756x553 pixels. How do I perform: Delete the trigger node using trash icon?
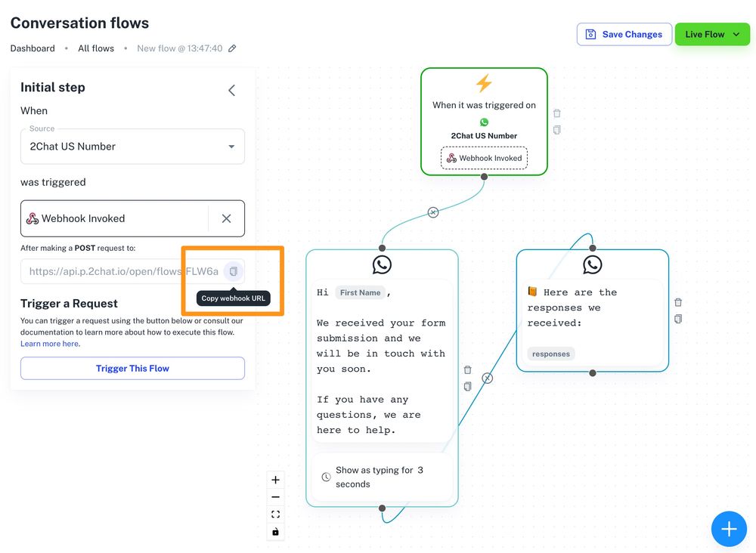pos(557,113)
